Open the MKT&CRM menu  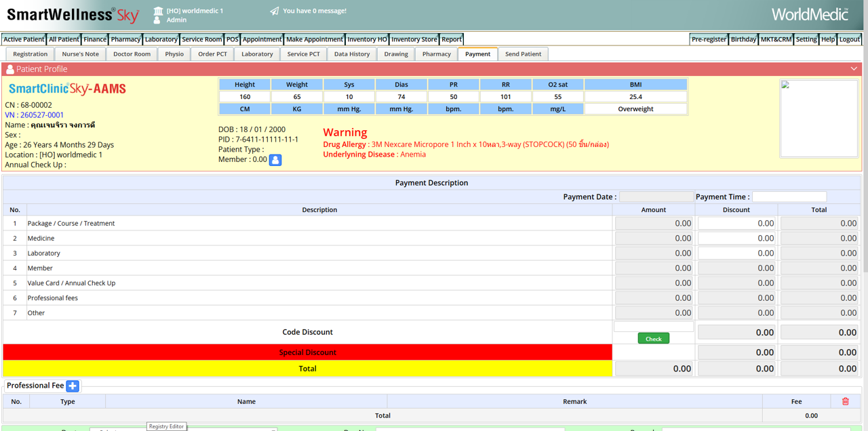click(776, 39)
